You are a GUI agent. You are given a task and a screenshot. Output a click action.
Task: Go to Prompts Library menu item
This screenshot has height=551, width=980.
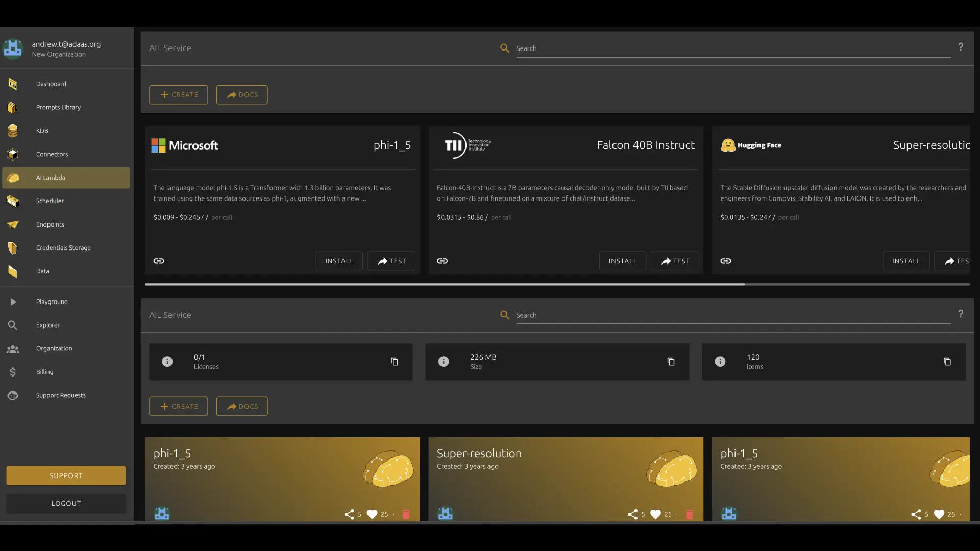(66, 107)
